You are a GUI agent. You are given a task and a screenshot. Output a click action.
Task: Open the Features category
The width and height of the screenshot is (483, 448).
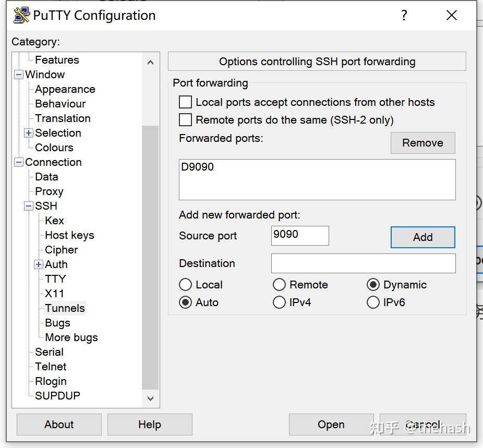tap(57, 60)
